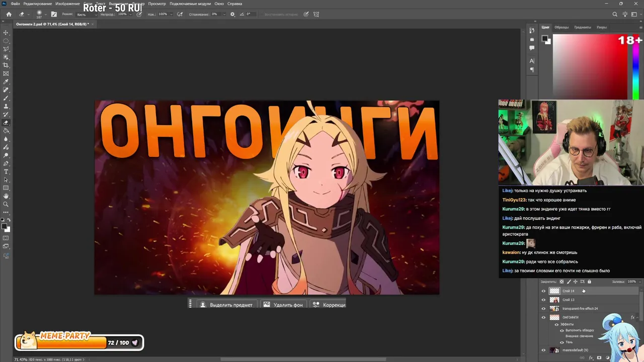Viewport: 644px width, 362px height.
Task: Select the Elliptical Marquee tool
Action: click(x=6, y=41)
